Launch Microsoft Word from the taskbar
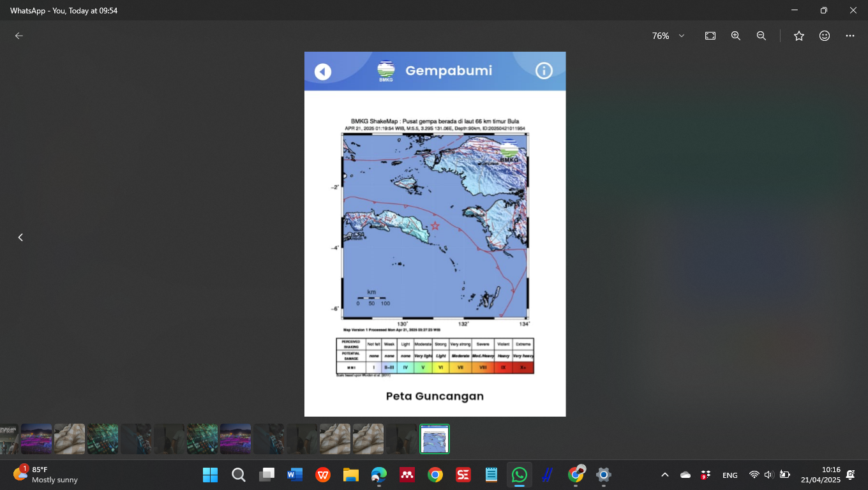The width and height of the screenshot is (868, 490). (295, 475)
